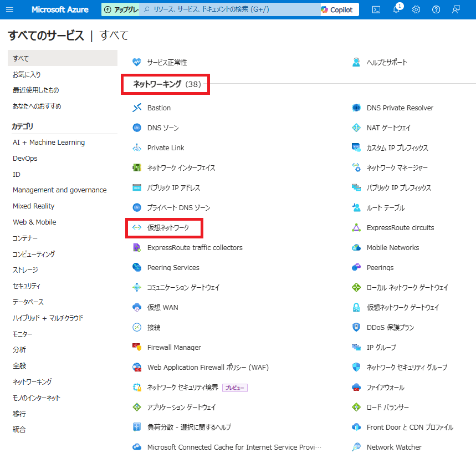Open the notifications bell

click(396, 9)
